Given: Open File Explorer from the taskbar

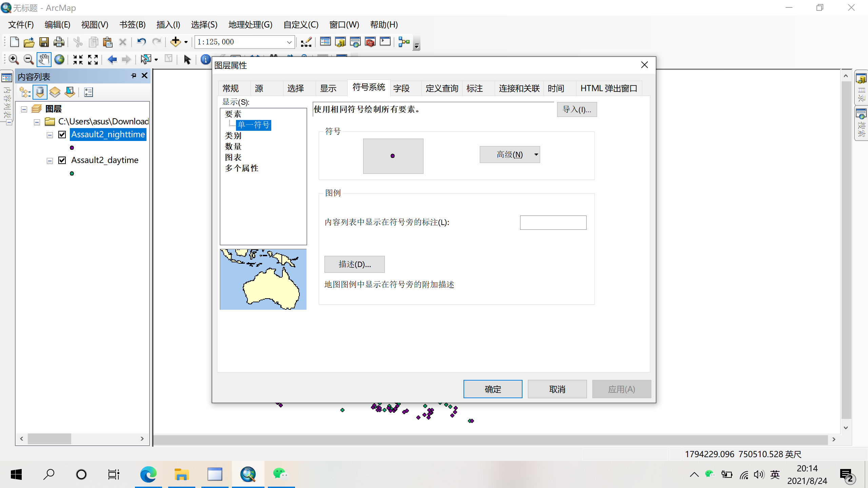Looking at the screenshot, I should pos(181,474).
